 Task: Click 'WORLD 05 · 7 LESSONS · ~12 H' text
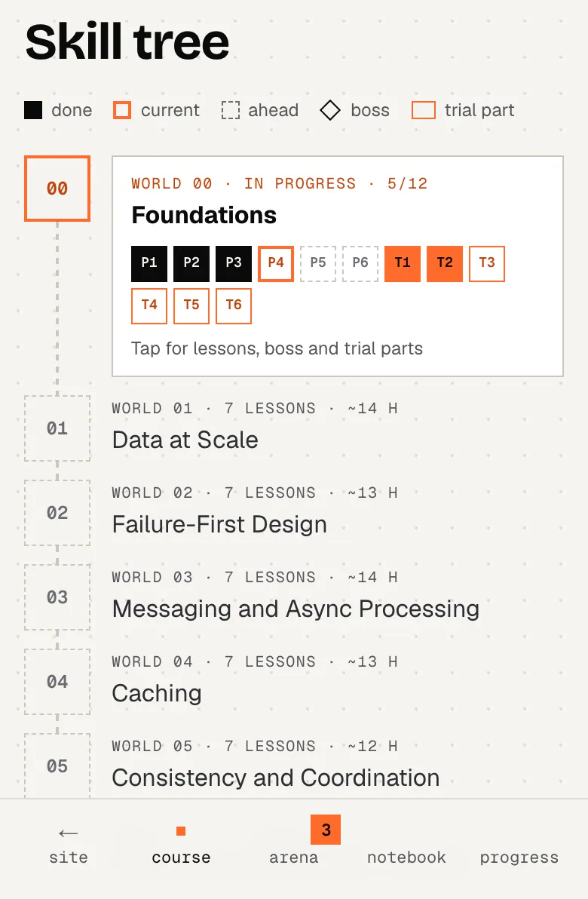255,746
